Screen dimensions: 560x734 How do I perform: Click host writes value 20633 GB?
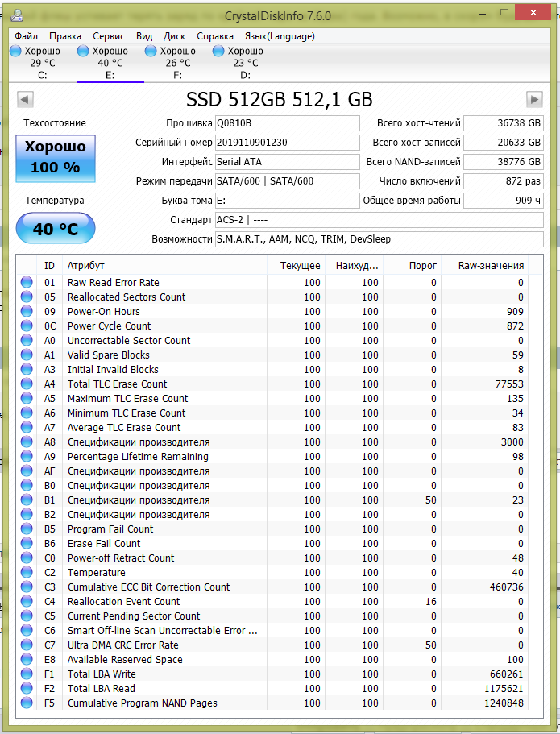click(504, 143)
